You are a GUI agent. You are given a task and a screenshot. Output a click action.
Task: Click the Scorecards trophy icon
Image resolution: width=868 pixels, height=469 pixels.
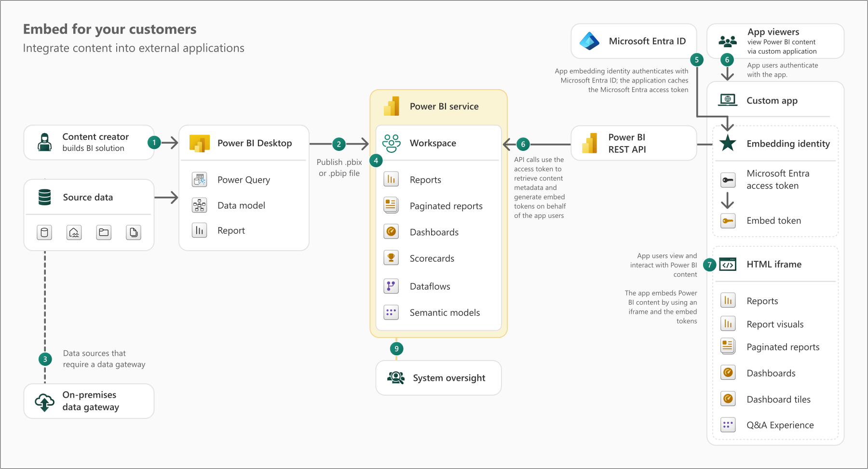(x=391, y=258)
